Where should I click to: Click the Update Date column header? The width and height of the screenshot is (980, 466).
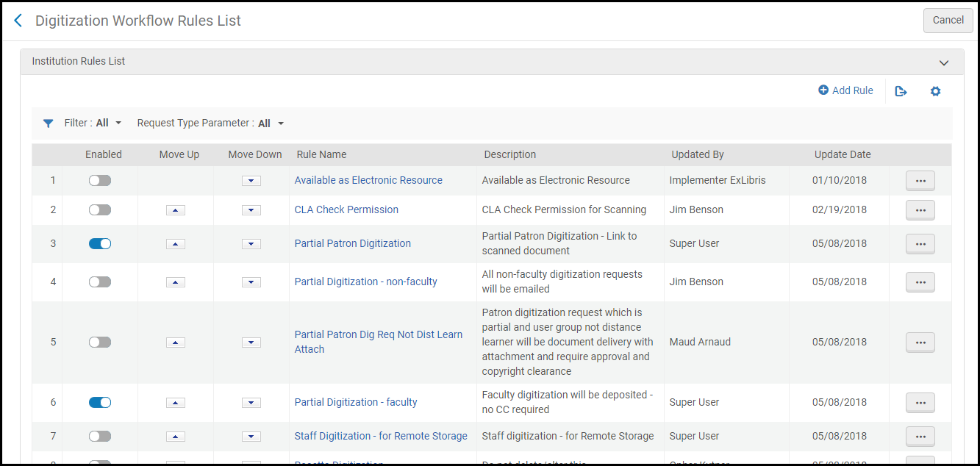pos(843,154)
